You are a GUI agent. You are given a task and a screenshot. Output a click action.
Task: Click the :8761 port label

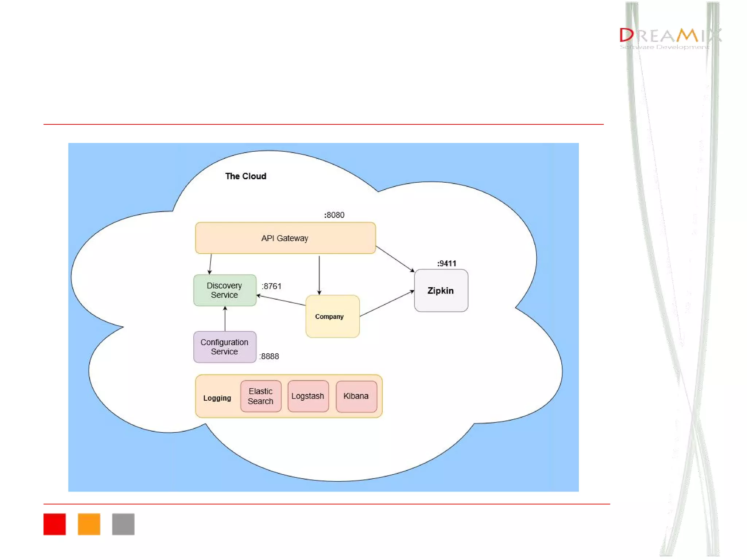(271, 286)
